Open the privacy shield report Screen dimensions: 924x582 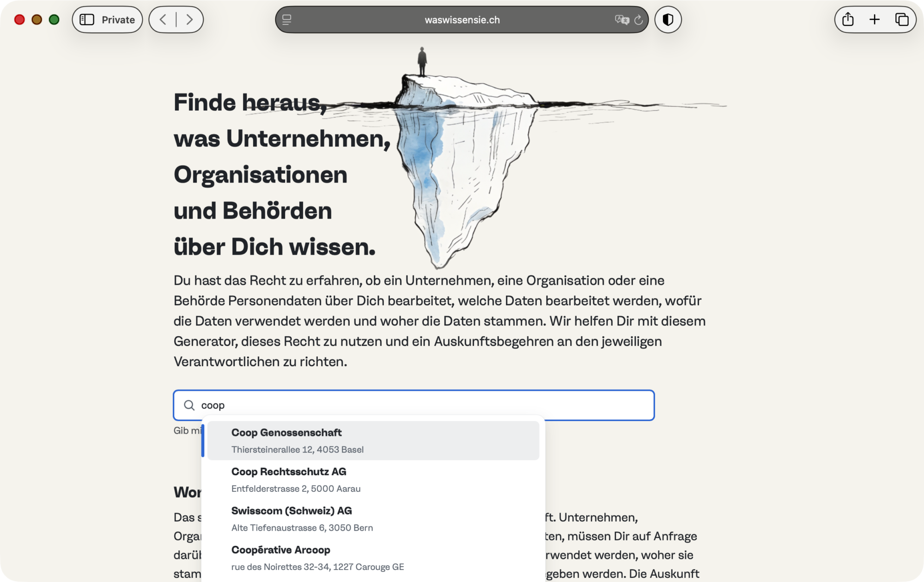click(668, 19)
